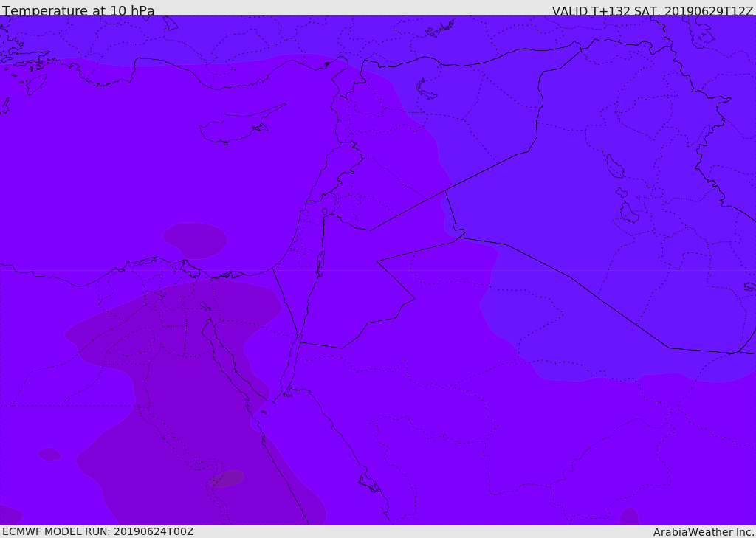Image resolution: width=756 pixels, height=538 pixels.
Task: Click the ArabiaWeather Inc. credit text
Action: 703,532
